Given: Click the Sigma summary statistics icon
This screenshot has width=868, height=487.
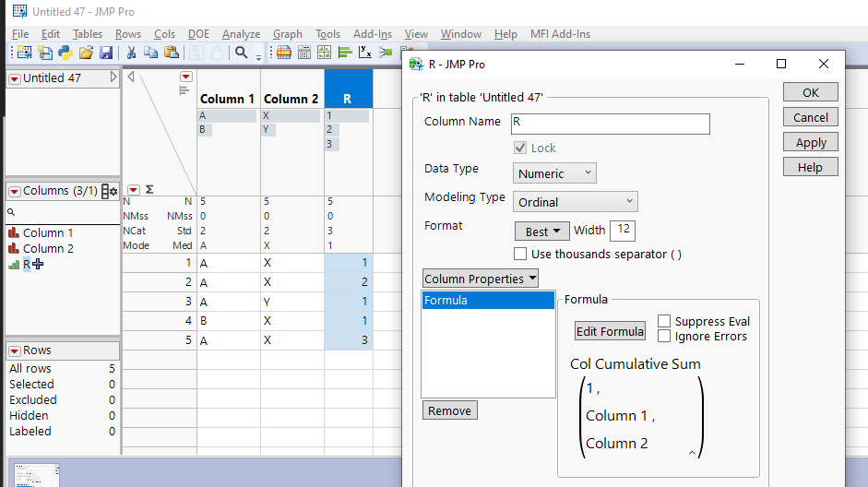Looking at the screenshot, I should tap(149, 189).
